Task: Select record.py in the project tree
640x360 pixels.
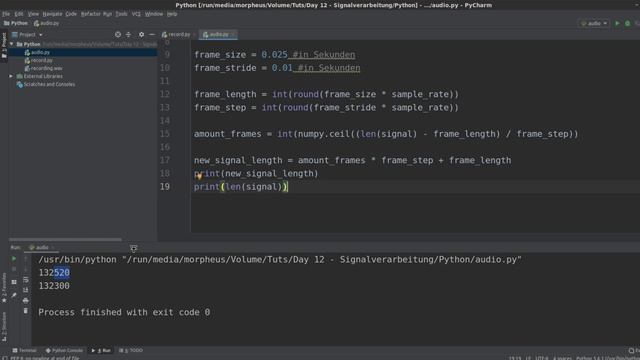Action: (x=38, y=60)
